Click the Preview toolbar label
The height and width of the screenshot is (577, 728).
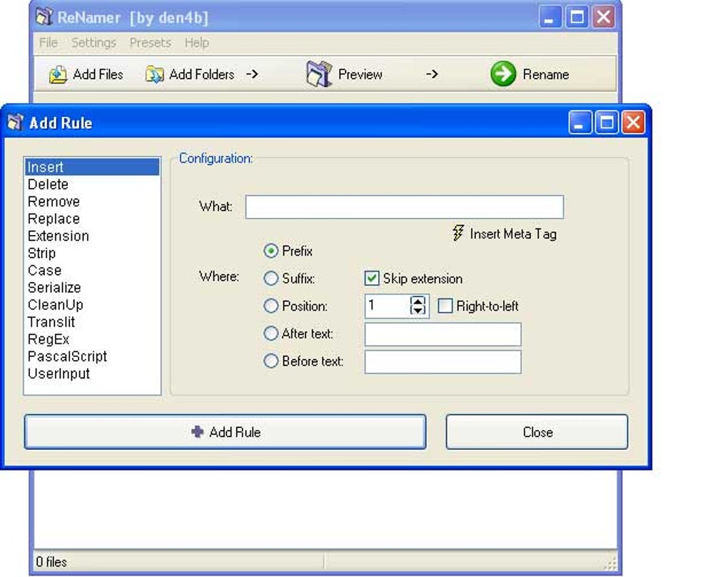pos(360,74)
